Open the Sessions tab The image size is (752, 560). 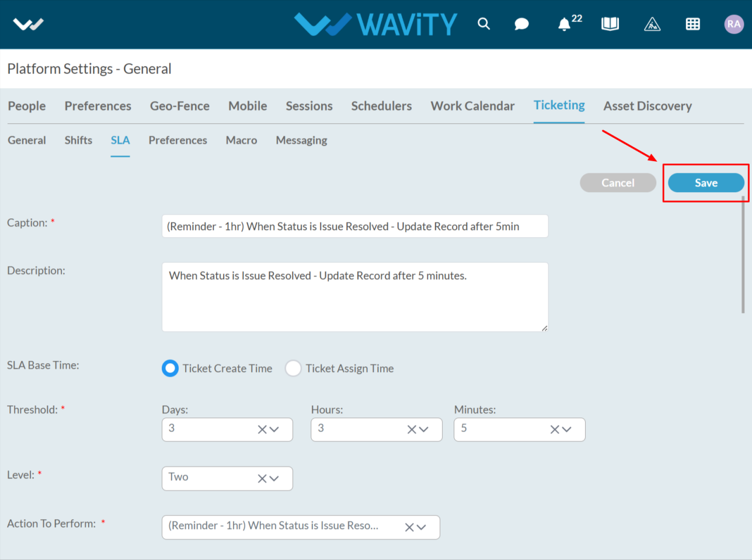click(x=309, y=106)
